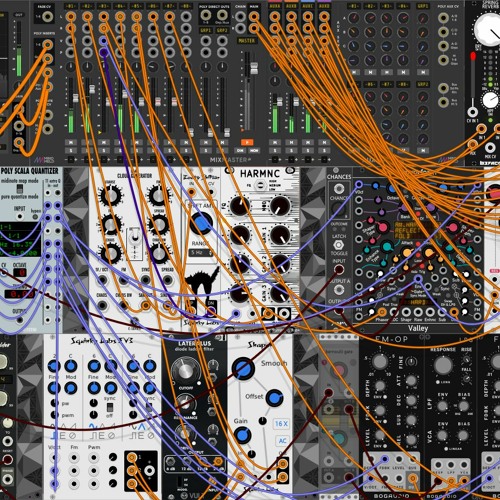This screenshot has height=500, width=500.
Task: Click the Chances INPUT jack
Action: tap(339, 269)
